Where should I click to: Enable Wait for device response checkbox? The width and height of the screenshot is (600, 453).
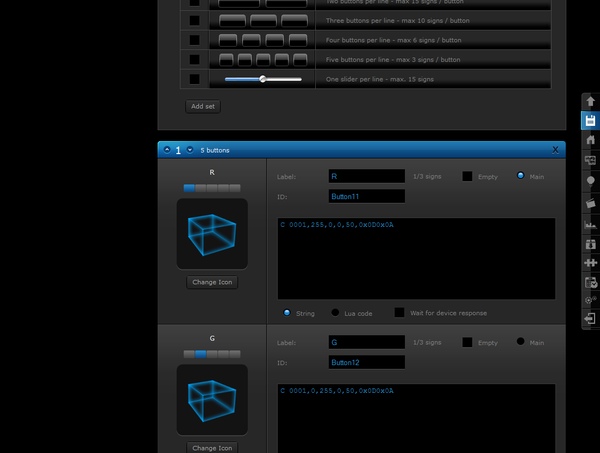click(x=399, y=313)
